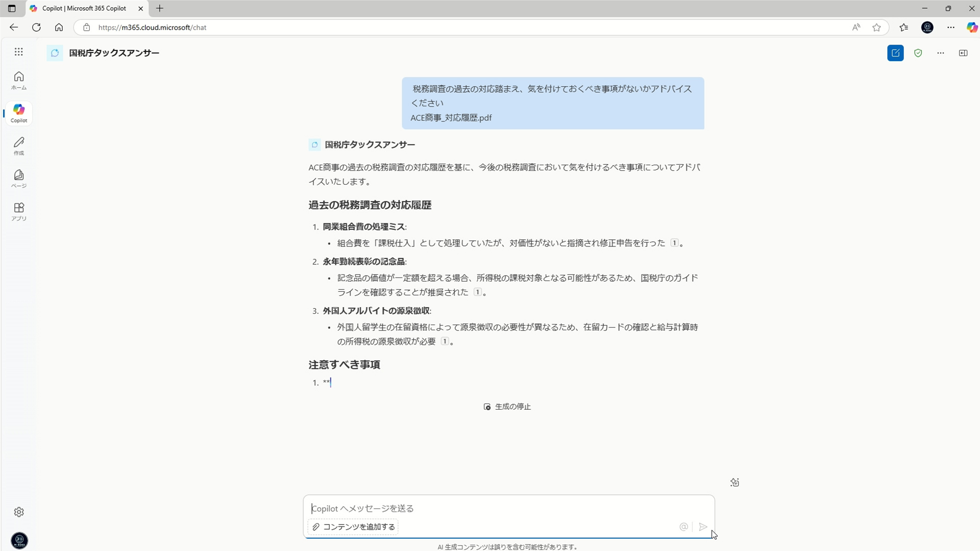Image resolution: width=980 pixels, height=551 pixels.
Task: Open citation 1 after 源泉徴収が必要
Action: tap(445, 341)
